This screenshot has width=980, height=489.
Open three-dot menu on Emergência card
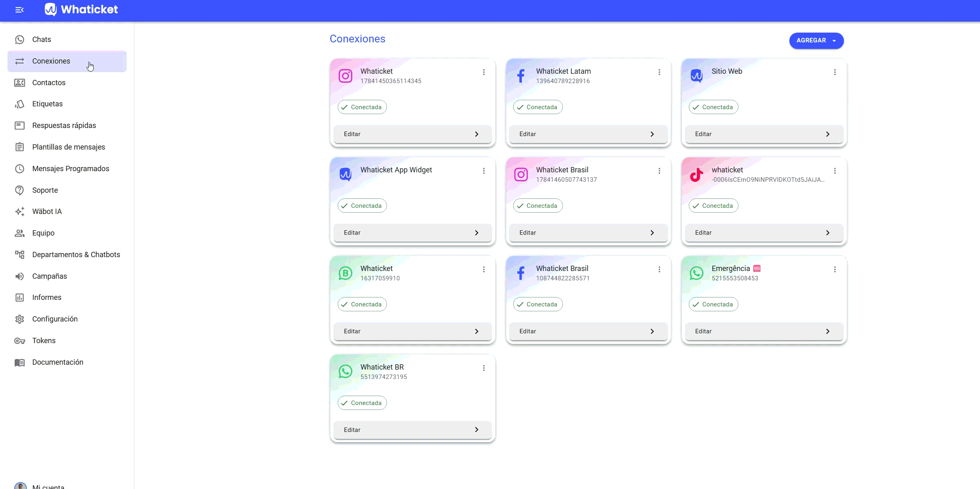coord(835,269)
